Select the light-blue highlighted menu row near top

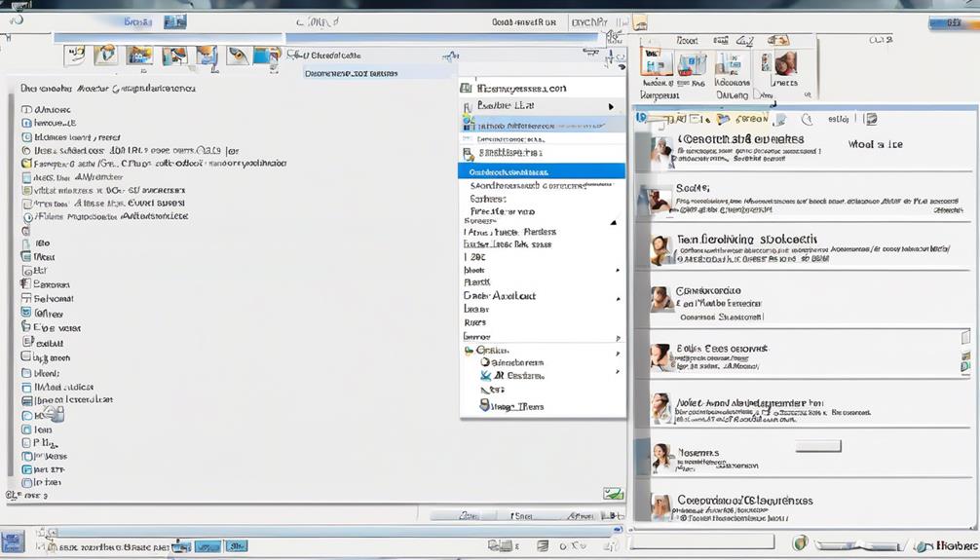click(542, 125)
